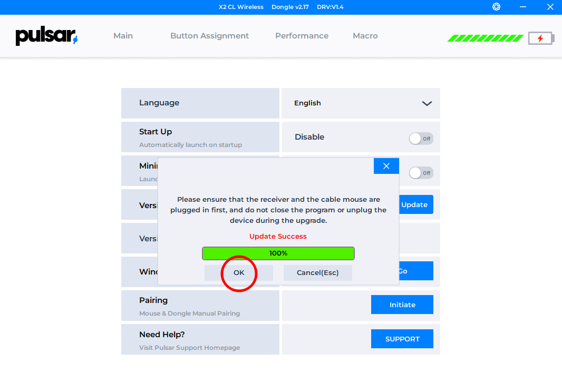Click the 'Dongle v2.17' title text
Viewport: 562px width, 392px height.
290,7
